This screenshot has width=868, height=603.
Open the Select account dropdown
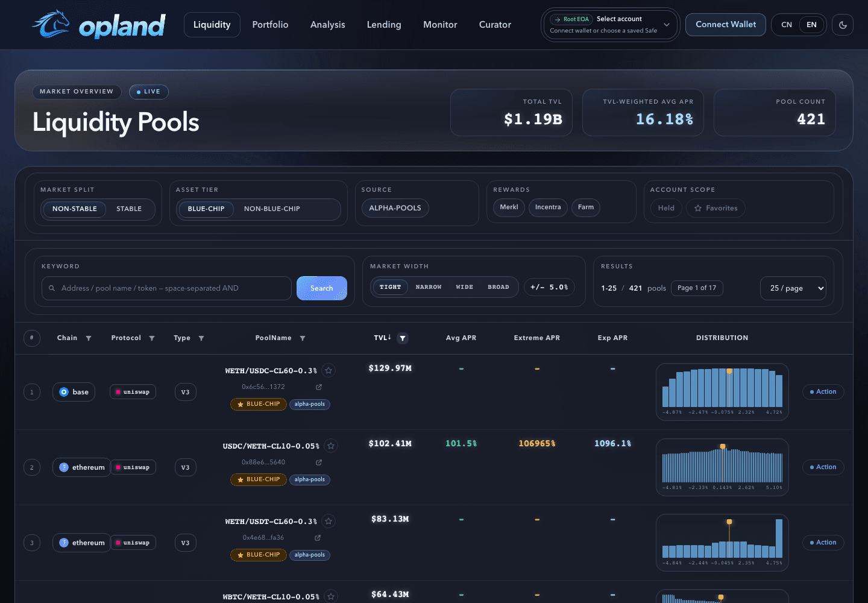click(610, 25)
